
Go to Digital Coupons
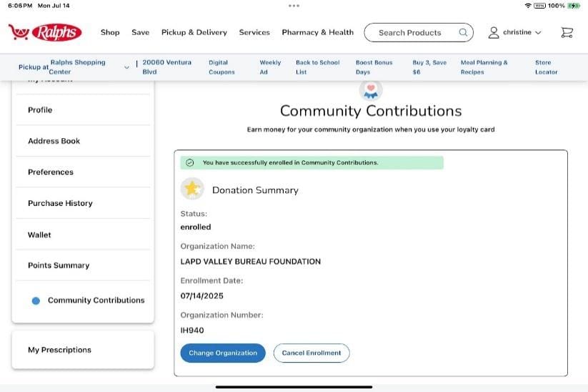(221, 67)
